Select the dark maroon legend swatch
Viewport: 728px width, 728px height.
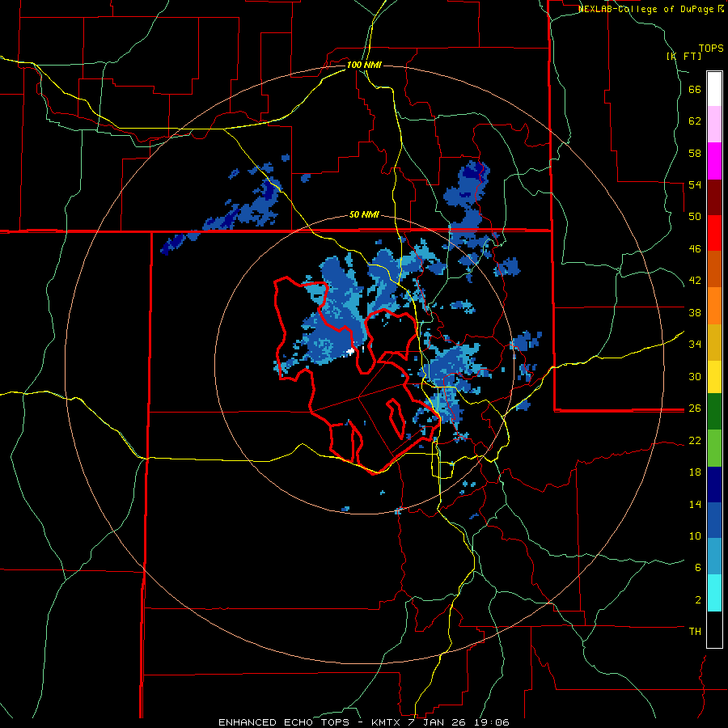pos(714,197)
